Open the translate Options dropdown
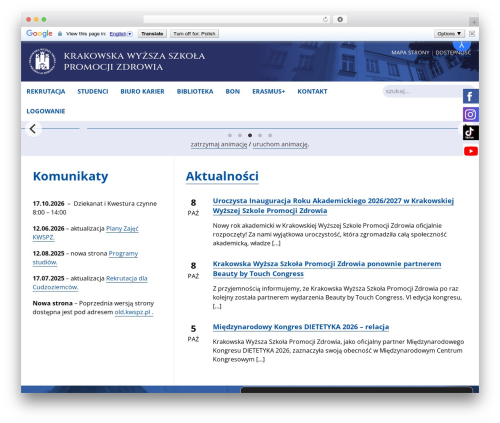 coord(449,34)
